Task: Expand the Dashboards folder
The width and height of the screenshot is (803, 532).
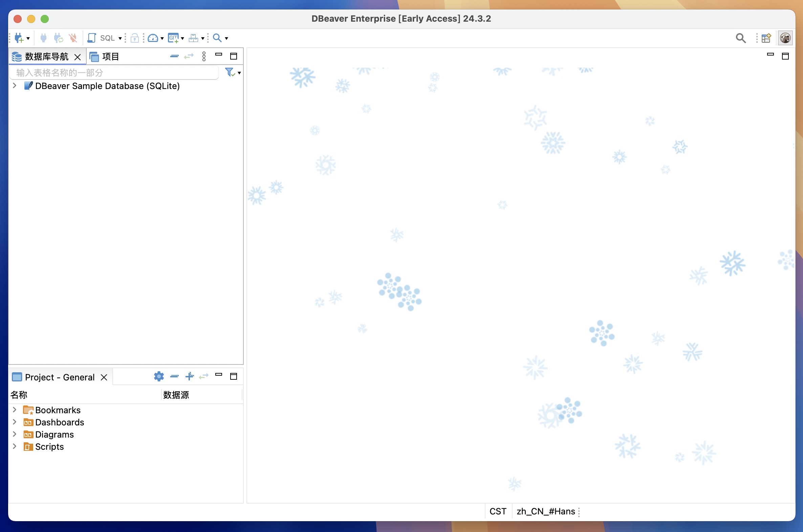Action: [15, 422]
